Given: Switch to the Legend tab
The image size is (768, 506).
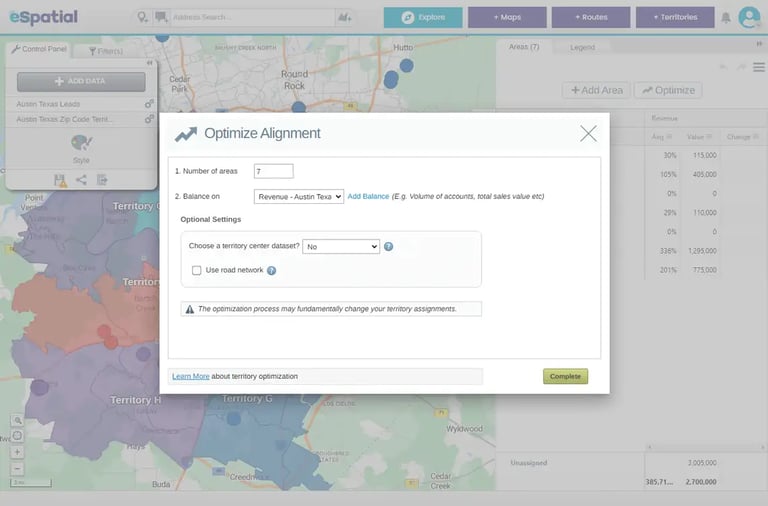Looking at the screenshot, I should (x=582, y=47).
